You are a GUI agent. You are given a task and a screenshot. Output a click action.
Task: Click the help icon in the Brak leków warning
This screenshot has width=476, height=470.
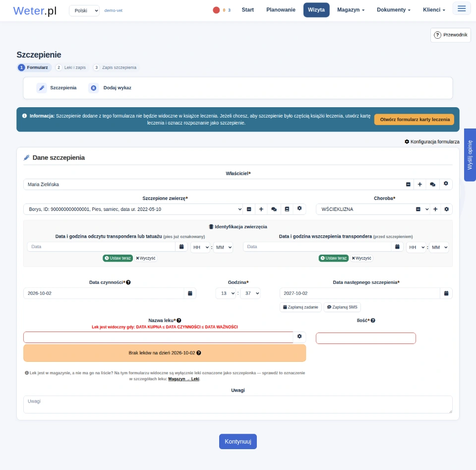point(198,353)
